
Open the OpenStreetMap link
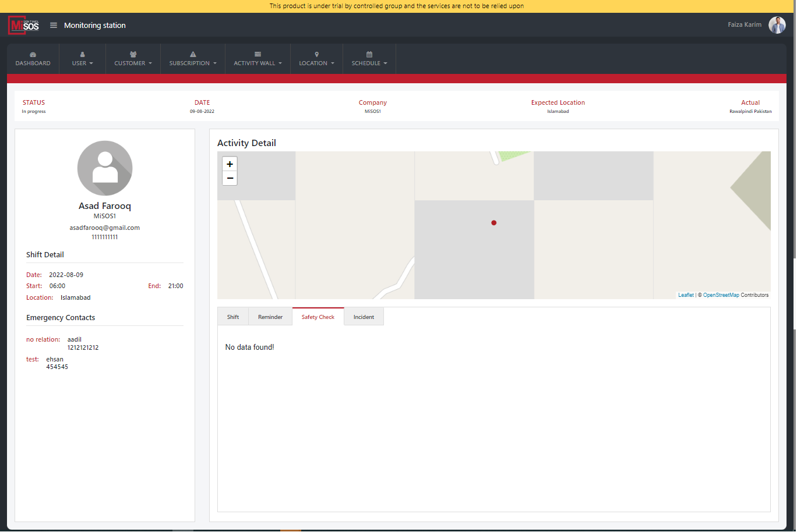point(721,295)
